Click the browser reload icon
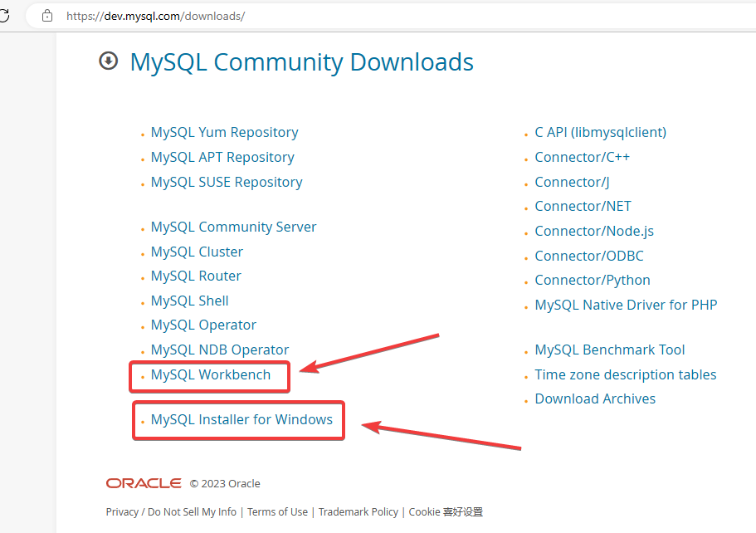The image size is (756, 533). click(x=4, y=16)
